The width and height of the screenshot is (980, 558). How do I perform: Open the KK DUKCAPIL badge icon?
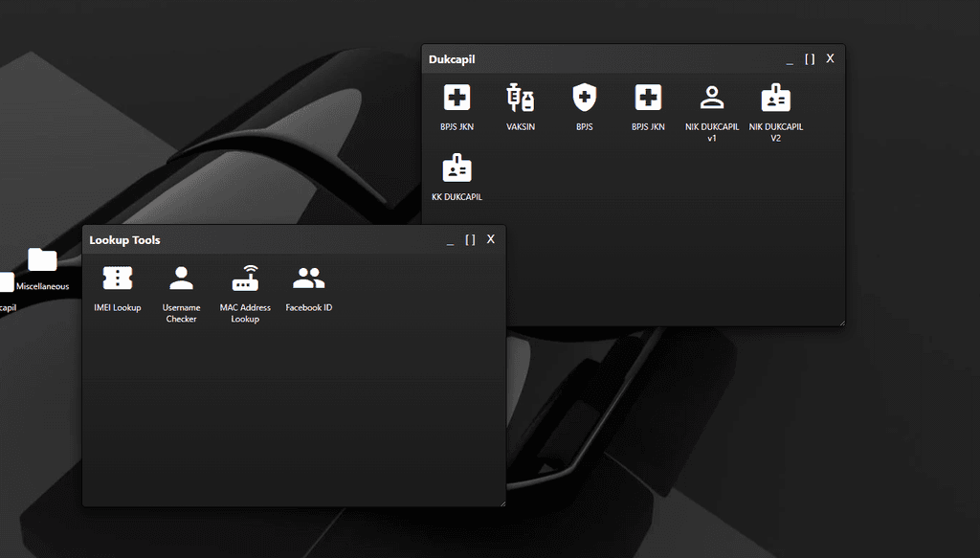click(x=457, y=167)
